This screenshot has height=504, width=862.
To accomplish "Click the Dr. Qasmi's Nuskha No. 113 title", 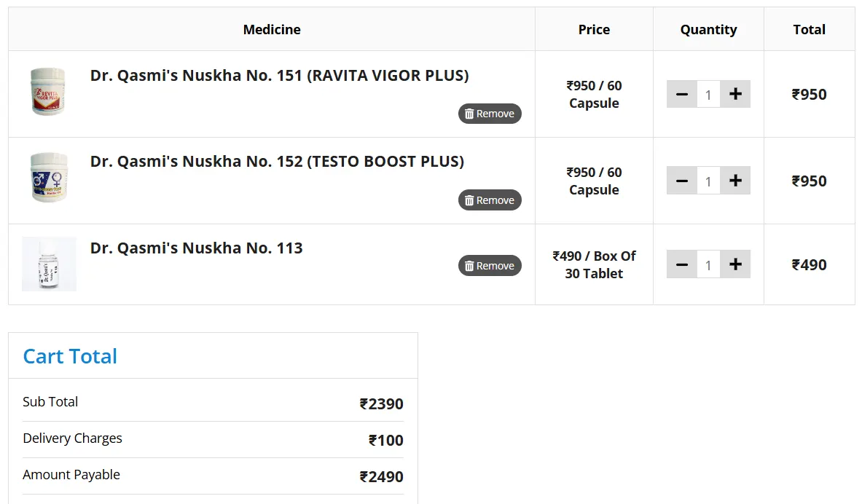I will pyautogui.click(x=196, y=248).
